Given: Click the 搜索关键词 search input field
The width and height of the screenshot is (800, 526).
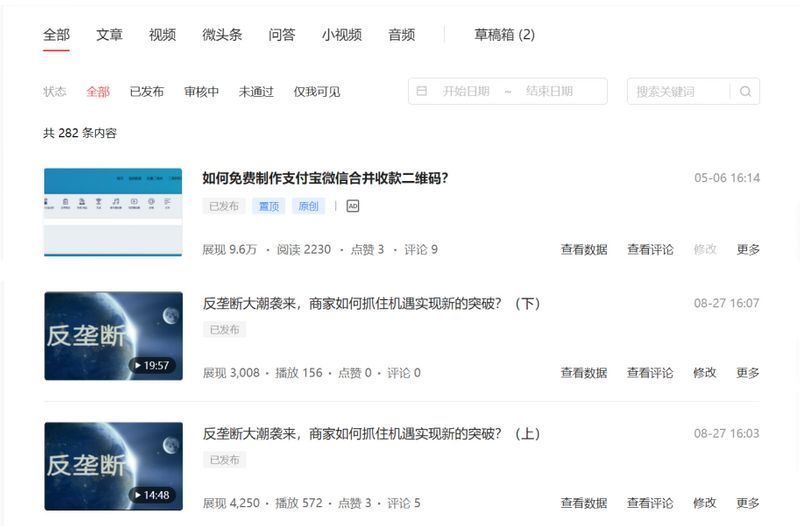Looking at the screenshot, I should (680, 92).
